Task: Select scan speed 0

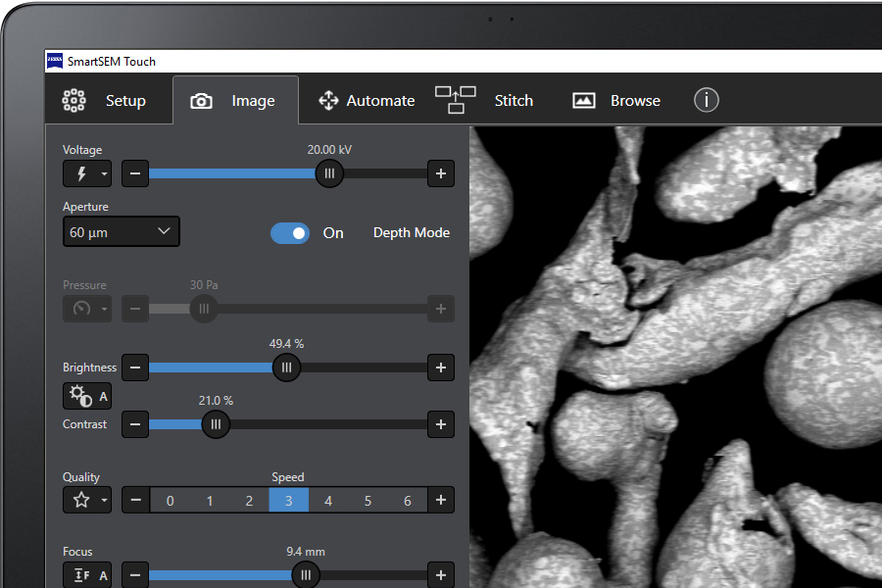Action: [x=170, y=500]
